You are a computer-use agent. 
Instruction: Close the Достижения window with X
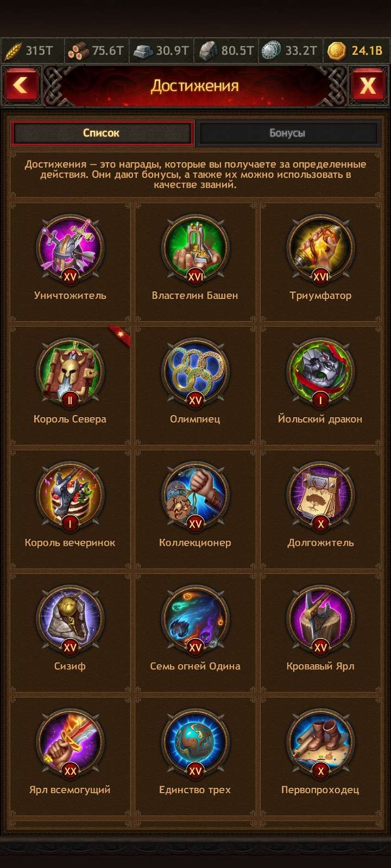368,86
